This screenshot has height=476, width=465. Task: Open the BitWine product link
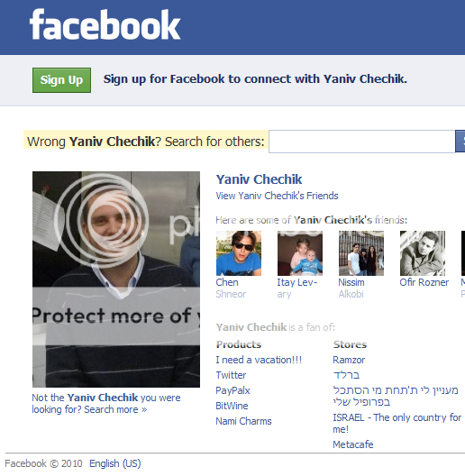(x=232, y=406)
